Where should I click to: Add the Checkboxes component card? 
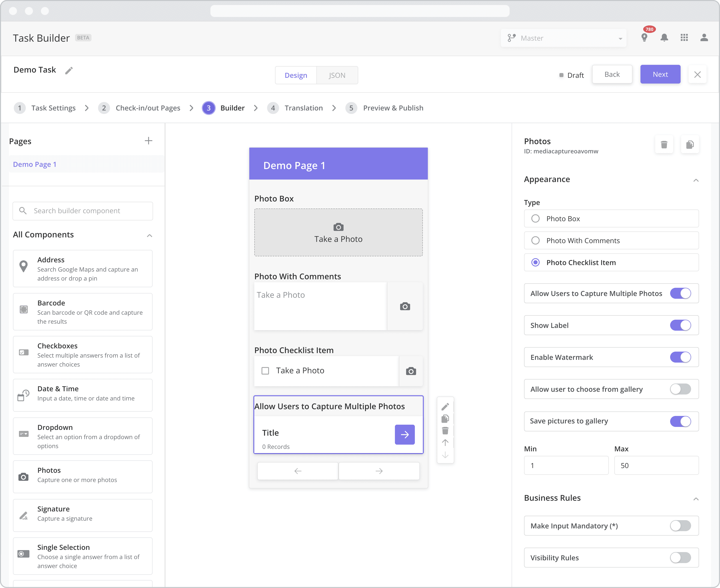click(83, 355)
